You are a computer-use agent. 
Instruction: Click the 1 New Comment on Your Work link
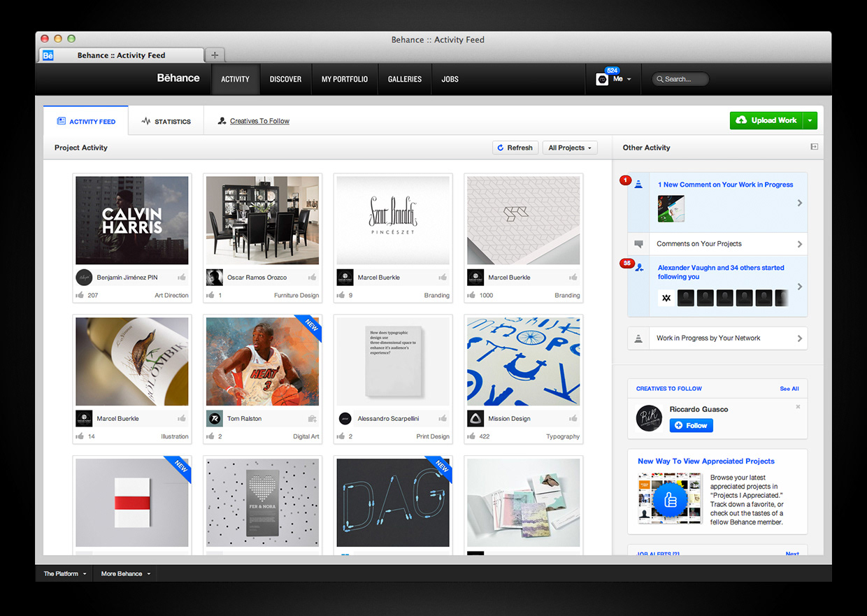click(725, 185)
